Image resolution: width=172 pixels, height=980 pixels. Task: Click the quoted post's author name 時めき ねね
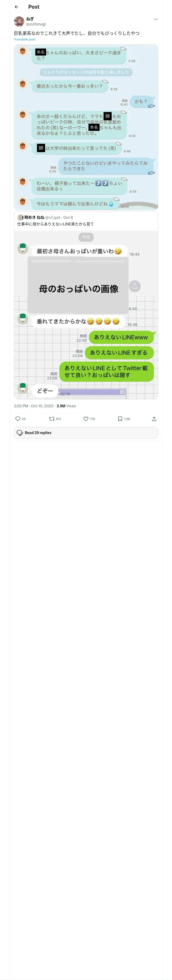[x=34, y=217]
